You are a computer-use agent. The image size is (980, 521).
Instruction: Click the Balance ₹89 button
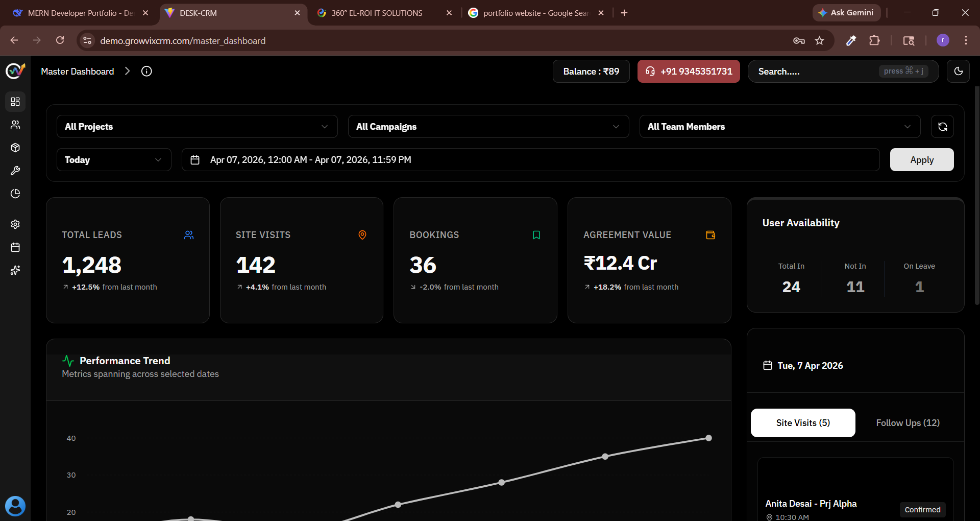[591, 72]
